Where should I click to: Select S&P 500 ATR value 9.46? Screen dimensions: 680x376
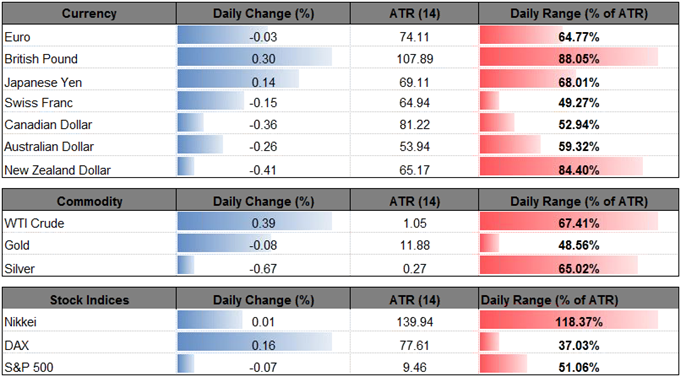(416, 368)
